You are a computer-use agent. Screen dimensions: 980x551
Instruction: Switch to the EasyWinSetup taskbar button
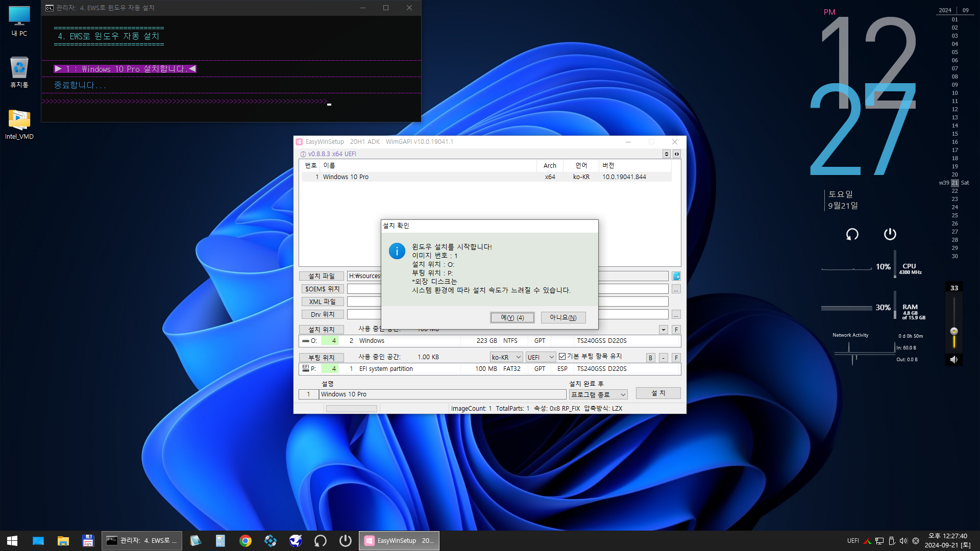point(399,541)
